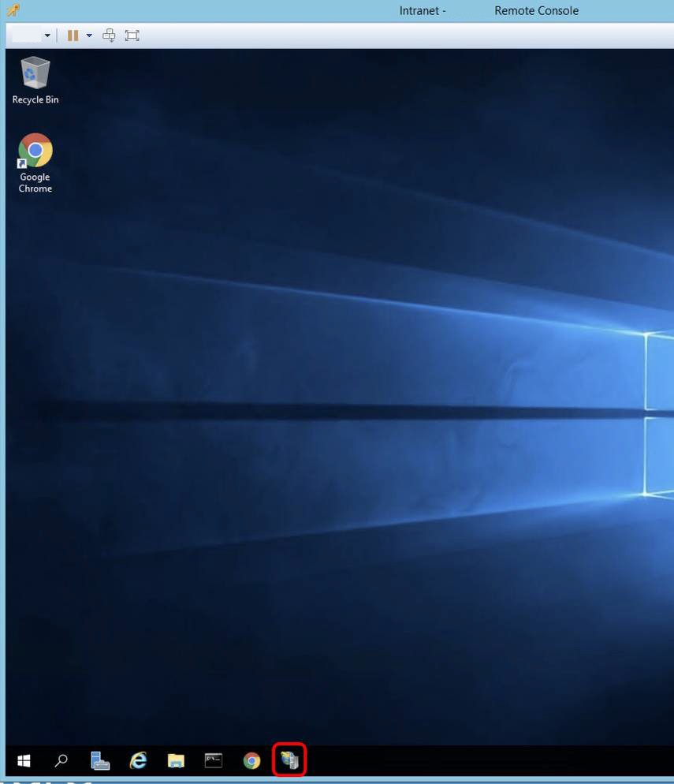
Task: Click the Remote Console title text
Action: 536,10
